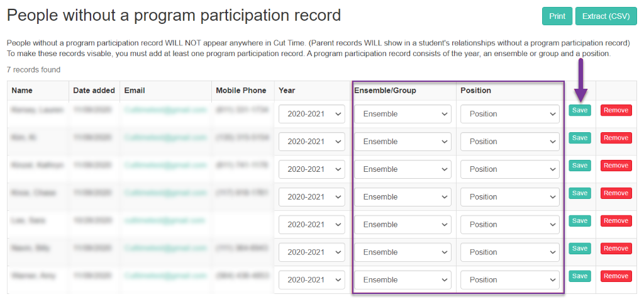Click Remove in the last row
644x299 pixels.
(x=616, y=276)
